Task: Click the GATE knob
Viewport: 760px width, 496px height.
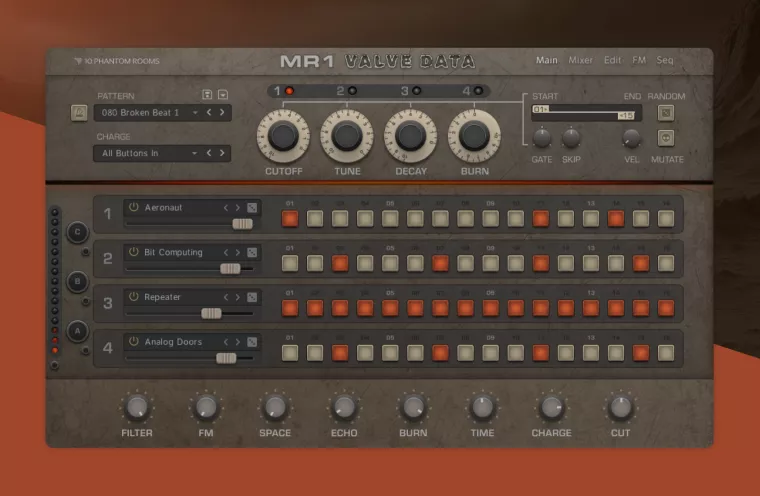Action: click(x=541, y=138)
